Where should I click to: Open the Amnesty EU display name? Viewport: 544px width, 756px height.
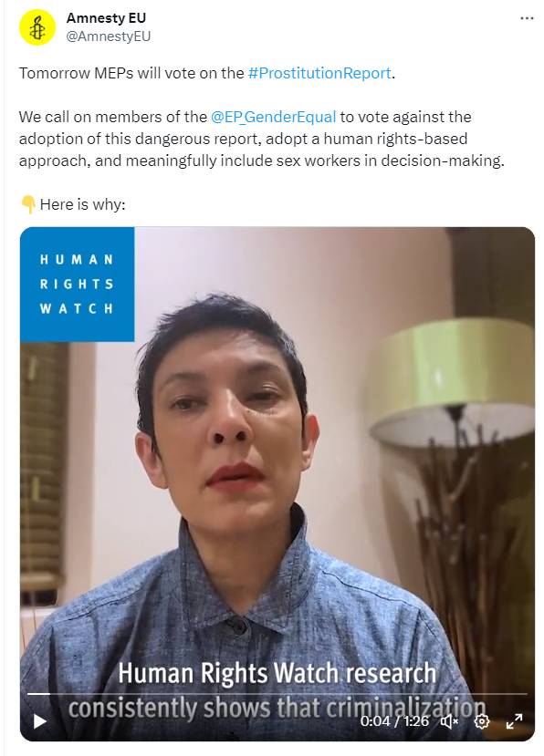pos(106,18)
